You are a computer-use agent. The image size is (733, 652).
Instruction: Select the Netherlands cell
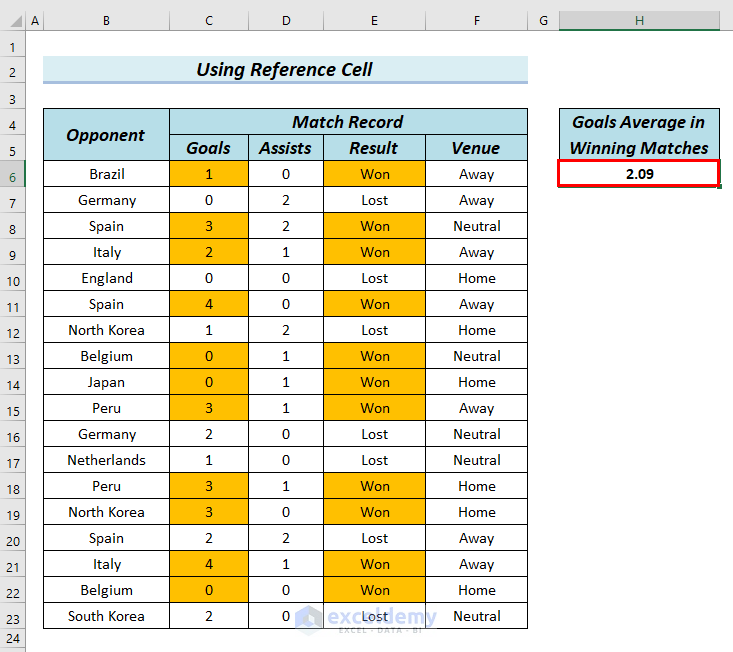pyautogui.click(x=106, y=460)
